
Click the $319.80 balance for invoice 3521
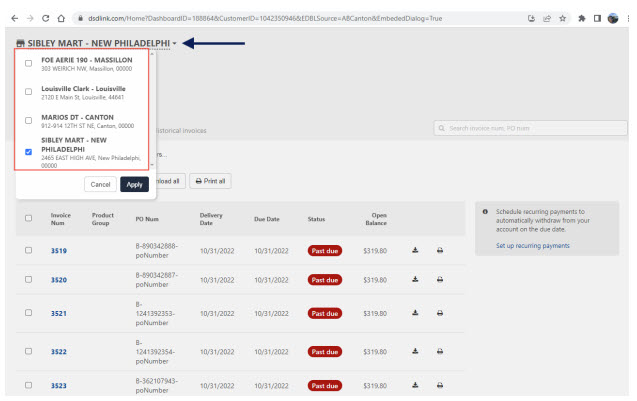[x=375, y=313]
